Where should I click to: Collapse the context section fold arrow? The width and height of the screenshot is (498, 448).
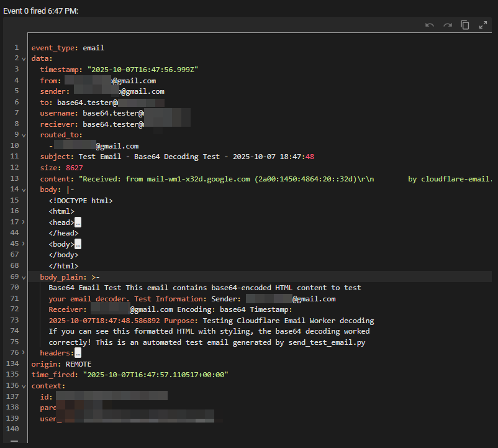(x=24, y=386)
